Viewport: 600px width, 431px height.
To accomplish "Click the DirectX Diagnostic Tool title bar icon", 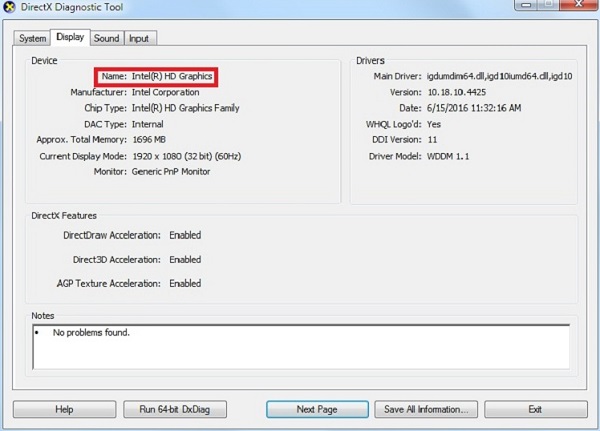I will [11, 9].
